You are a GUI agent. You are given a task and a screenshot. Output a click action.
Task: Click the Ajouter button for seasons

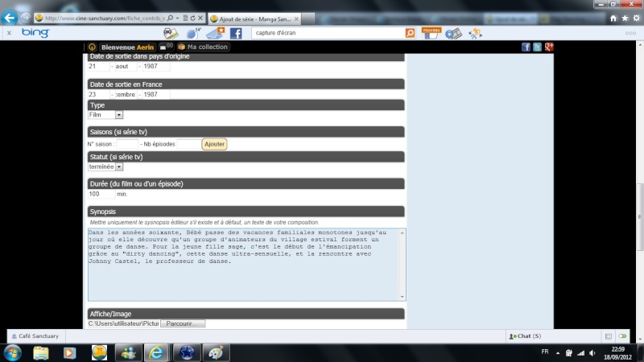pyautogui.click(x=214, y=144)
